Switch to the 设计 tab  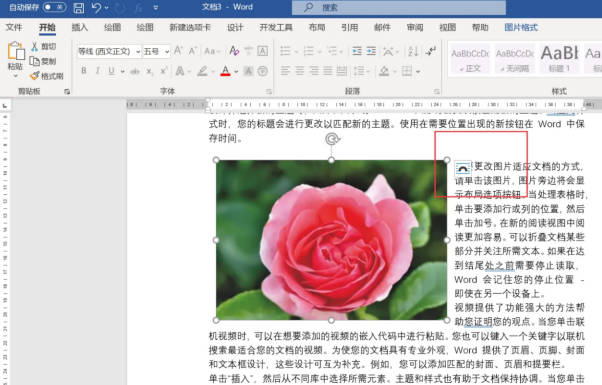tap(235, 27)
